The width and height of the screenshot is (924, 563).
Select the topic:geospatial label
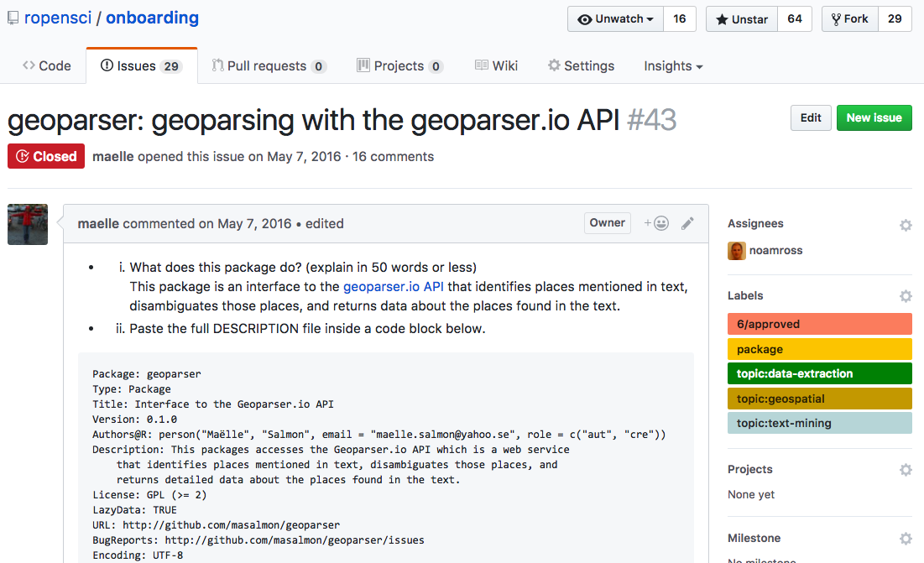(820, 399)
